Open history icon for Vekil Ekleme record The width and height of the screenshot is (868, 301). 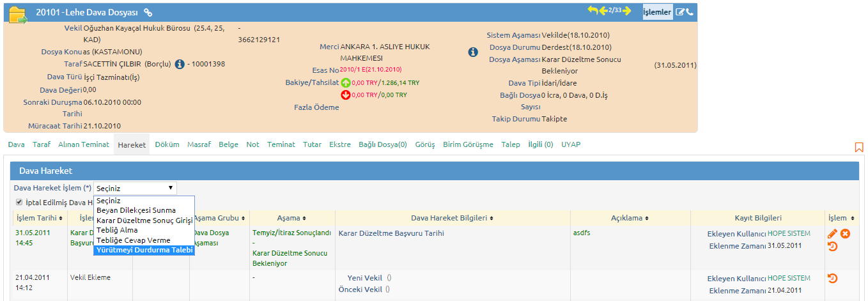(832, 278)
